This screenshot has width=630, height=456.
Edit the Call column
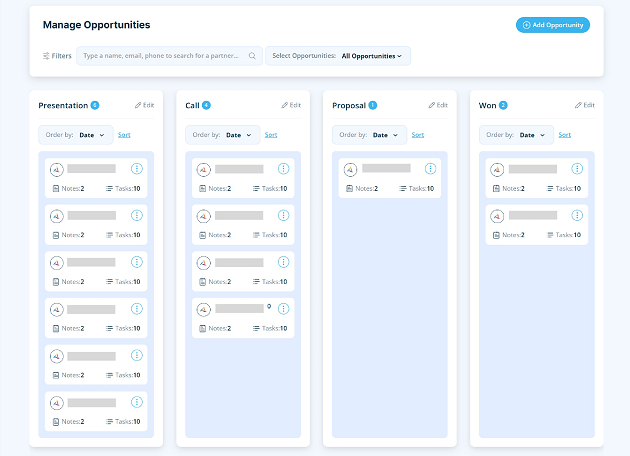(291, 105)
